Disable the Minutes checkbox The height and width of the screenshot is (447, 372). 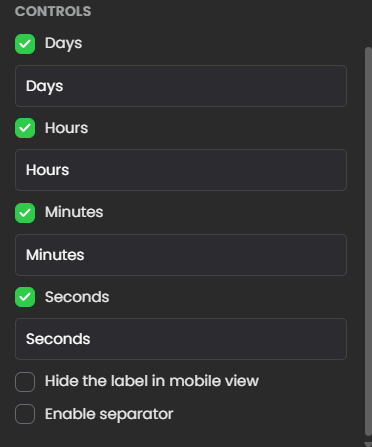pyautogui.click(x=25, y=213)
